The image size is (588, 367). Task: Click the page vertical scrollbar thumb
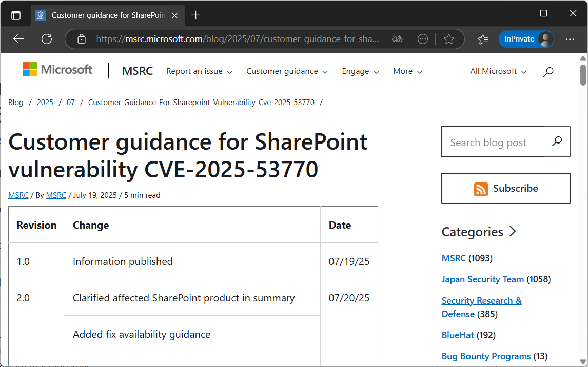click(x=583, y=75)
